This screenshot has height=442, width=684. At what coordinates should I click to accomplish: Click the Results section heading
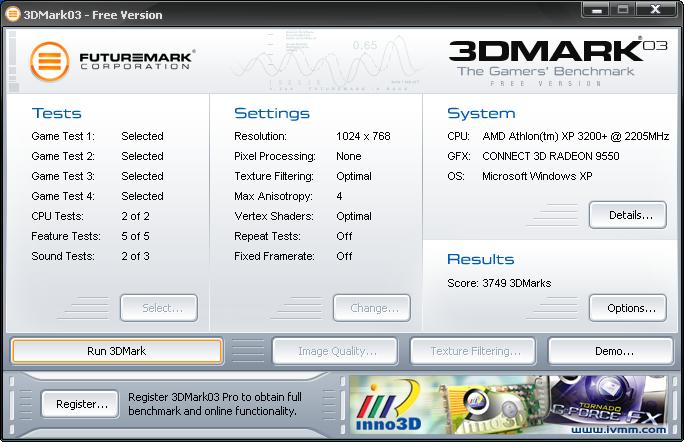481,259
